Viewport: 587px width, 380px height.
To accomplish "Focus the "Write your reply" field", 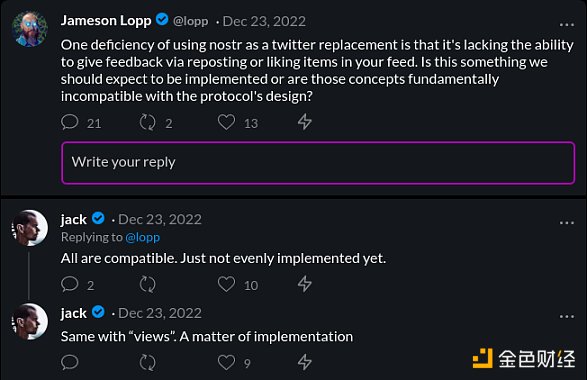I will (318, 162).
